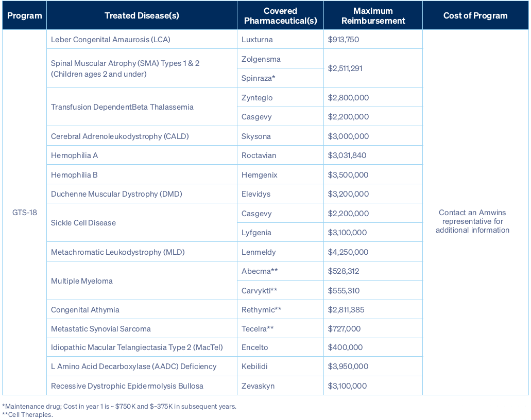531x420 pixels.
Task: Click the "$913,750" reimbursement amount
Action: tap(344, 40)
